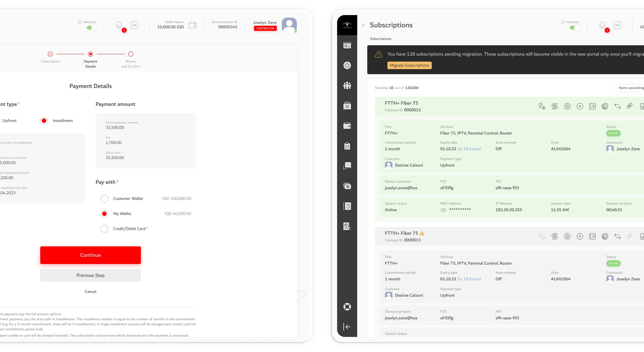Select the Customer Wallet payment option
This screenshot has width=644, height=352.
tap(104, 199)
